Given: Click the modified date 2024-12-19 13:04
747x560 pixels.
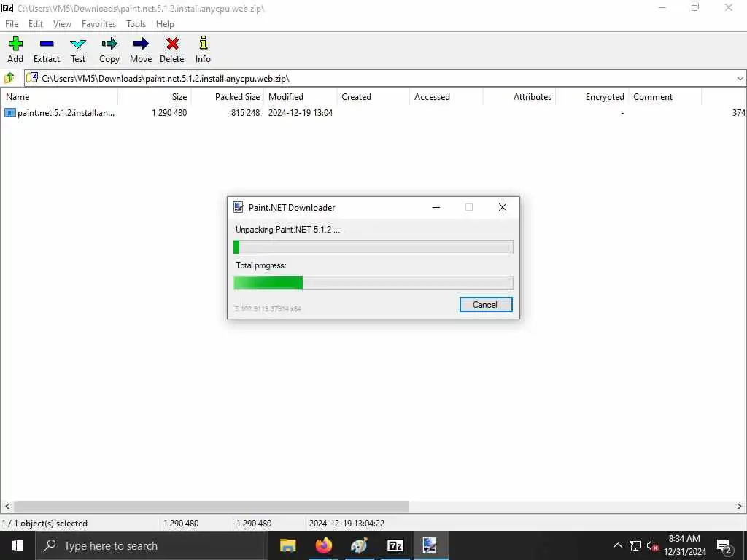Looking at the screenshot, I should click(x=301, y=113).
